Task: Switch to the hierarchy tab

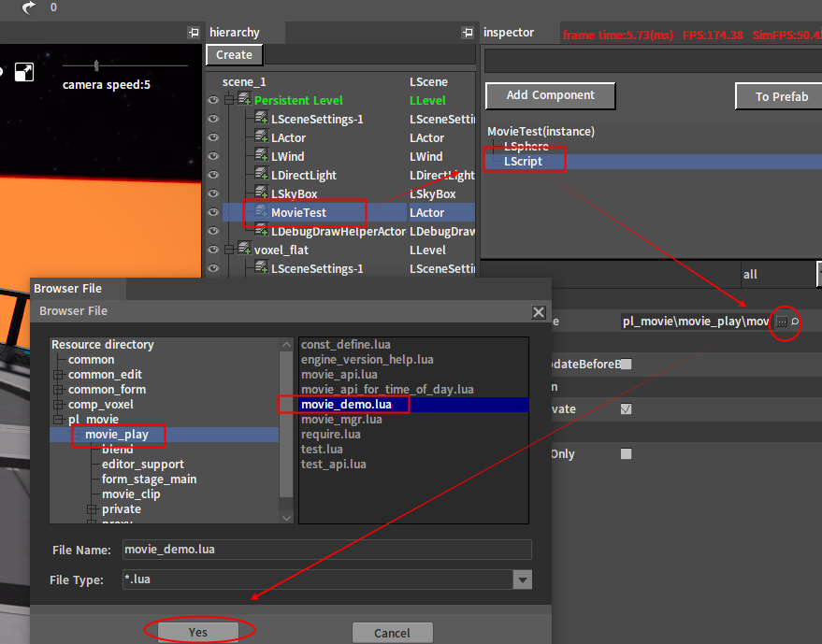Action: tap(235, 33)
